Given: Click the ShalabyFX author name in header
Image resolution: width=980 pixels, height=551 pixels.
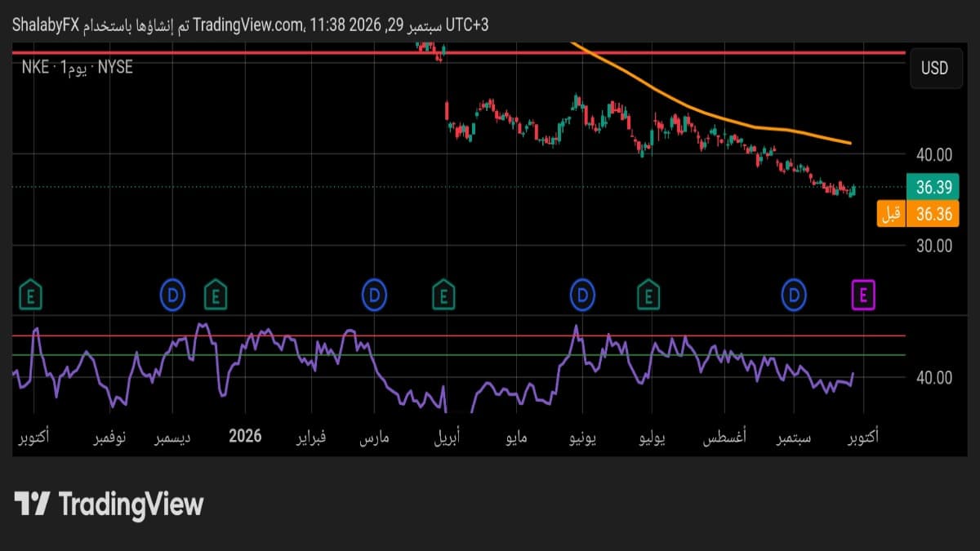Looking at the screenshot, I should (x=45, y=25).
